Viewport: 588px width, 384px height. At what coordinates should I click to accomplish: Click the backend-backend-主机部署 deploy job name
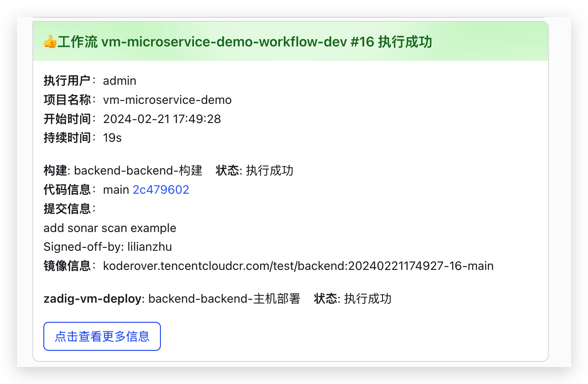click(224, 298)
